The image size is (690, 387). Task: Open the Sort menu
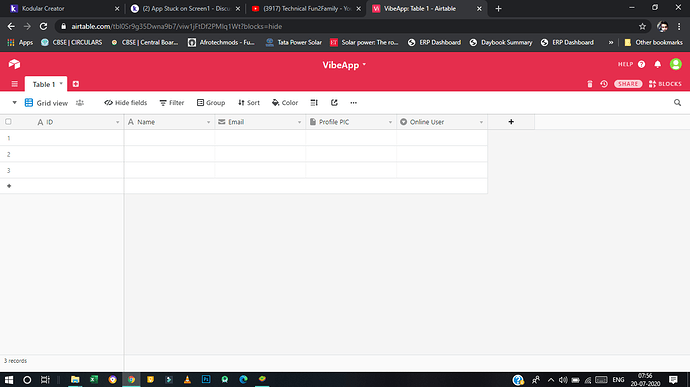coord(249,103)
